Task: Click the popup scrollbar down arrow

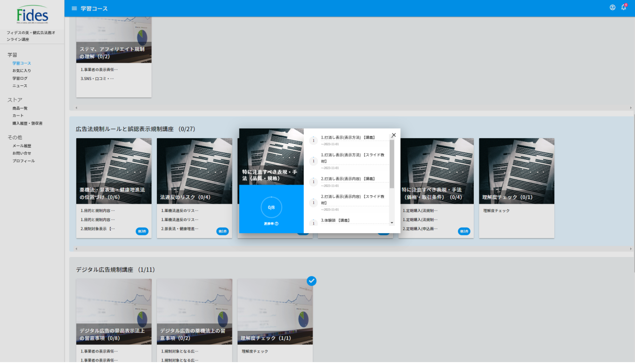Action: [392, 223]
